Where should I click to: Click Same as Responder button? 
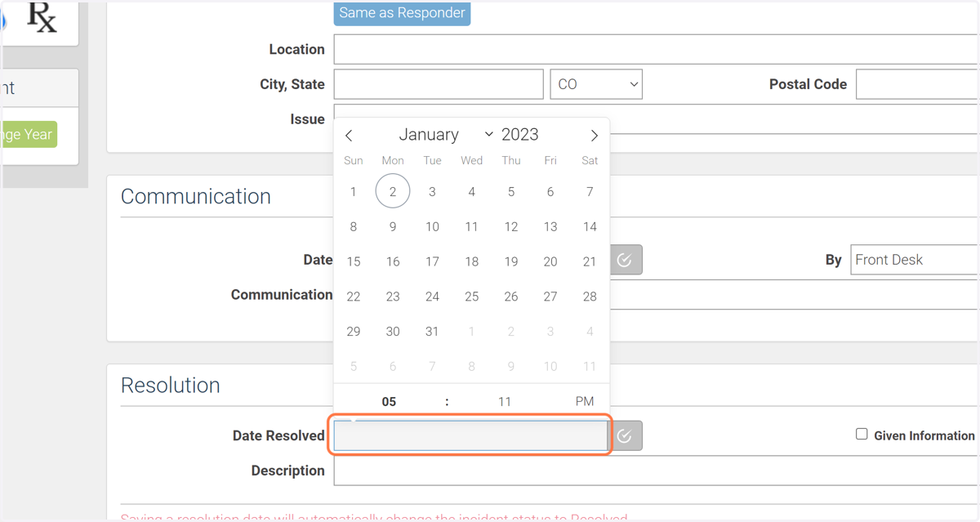[x=402, y=13]
